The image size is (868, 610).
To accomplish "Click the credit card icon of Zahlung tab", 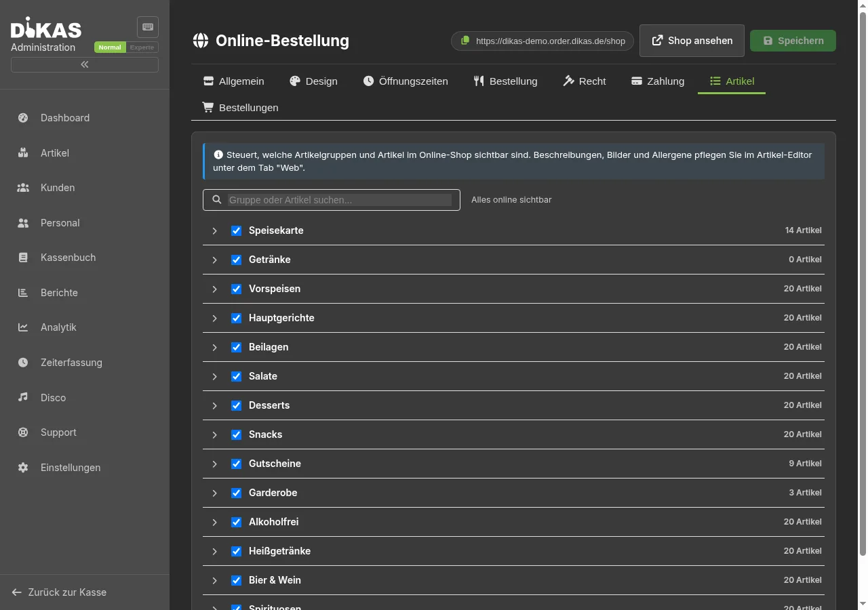I will [x=637, y=81].
